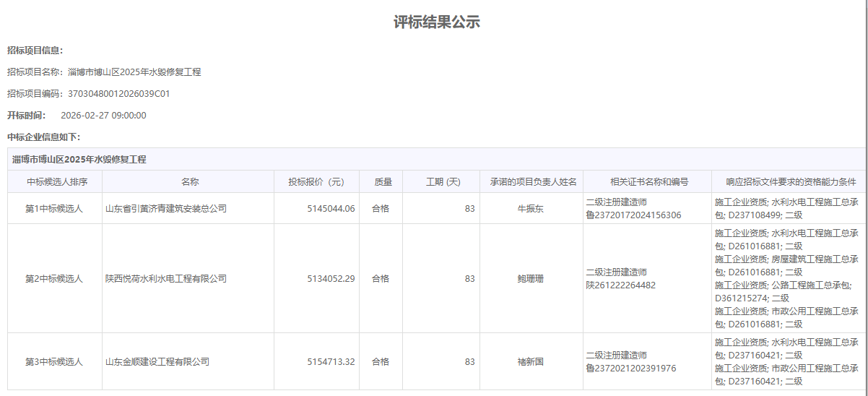Click the bid price 5145044.06

[331, 209]
